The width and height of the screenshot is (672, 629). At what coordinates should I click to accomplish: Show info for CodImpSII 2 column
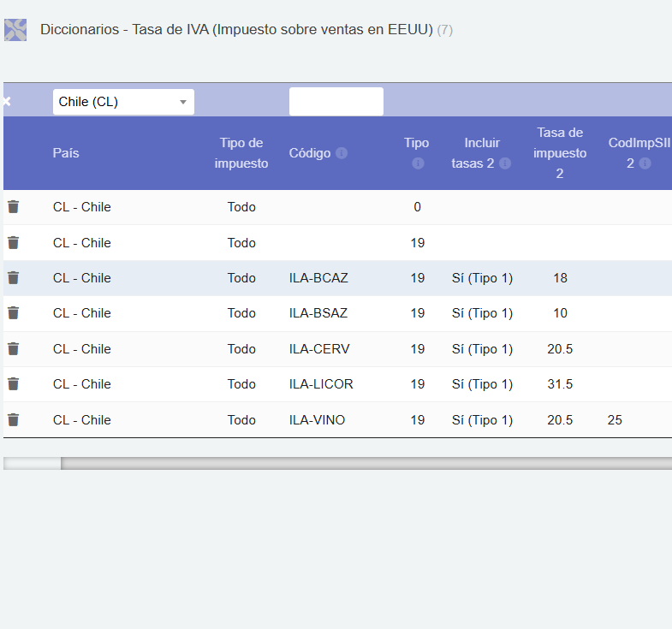pyautogui.click(x=645, y=163)
